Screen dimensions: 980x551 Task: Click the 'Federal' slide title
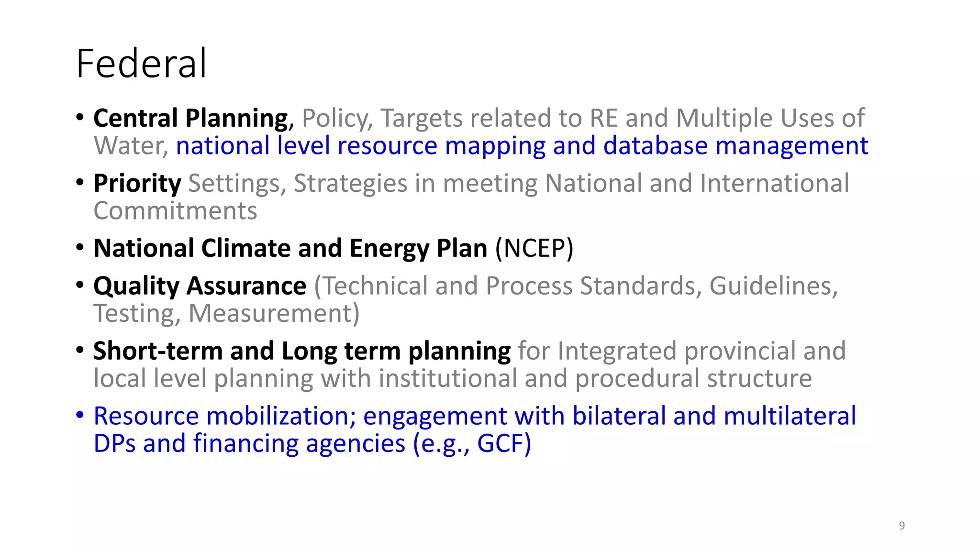(141, 64)
